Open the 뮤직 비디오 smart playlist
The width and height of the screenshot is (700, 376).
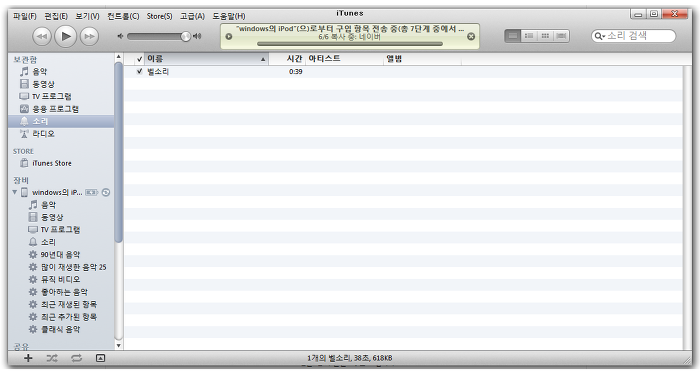(x=61, y=280)
